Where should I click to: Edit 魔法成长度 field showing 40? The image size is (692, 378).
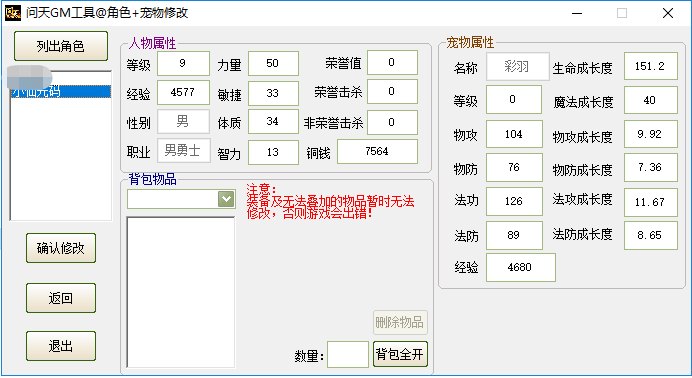[651, 100]
